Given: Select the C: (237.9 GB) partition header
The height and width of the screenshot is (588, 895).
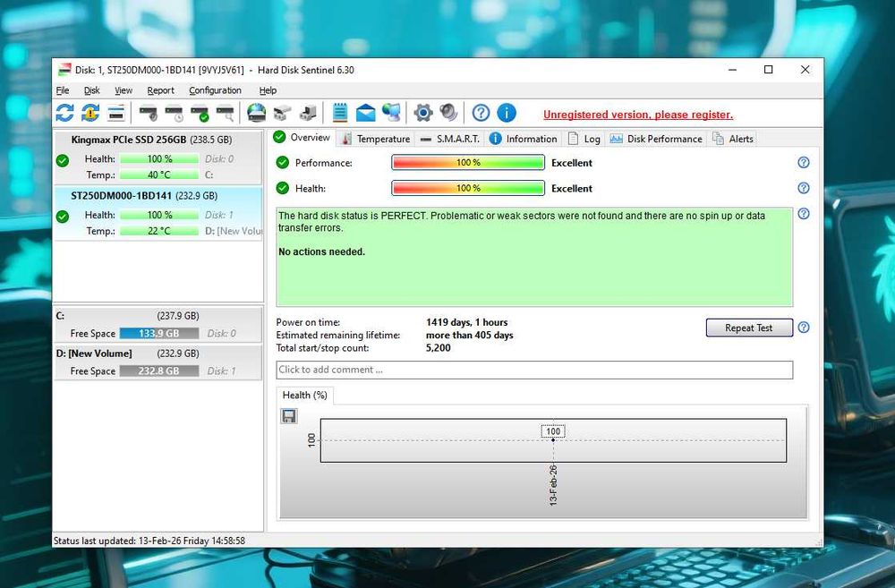Looking at the screenshot, I should 127,316.
